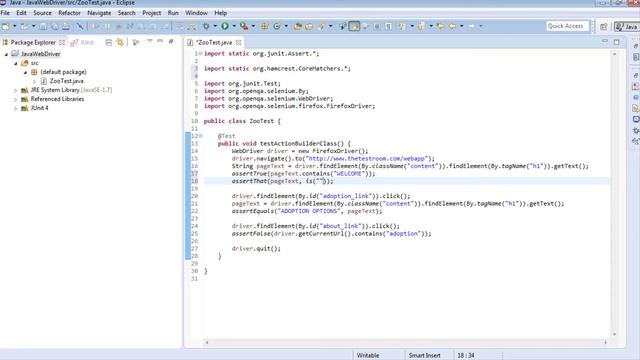Fold the test method at line 12
This screenshot has width=640, height=360.
click(x=200, y=136)
